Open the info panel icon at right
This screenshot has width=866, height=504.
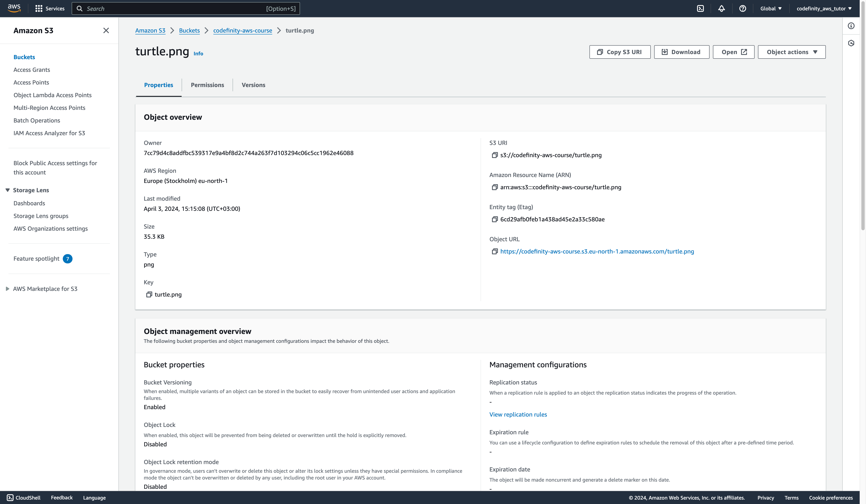coord(851,26)
